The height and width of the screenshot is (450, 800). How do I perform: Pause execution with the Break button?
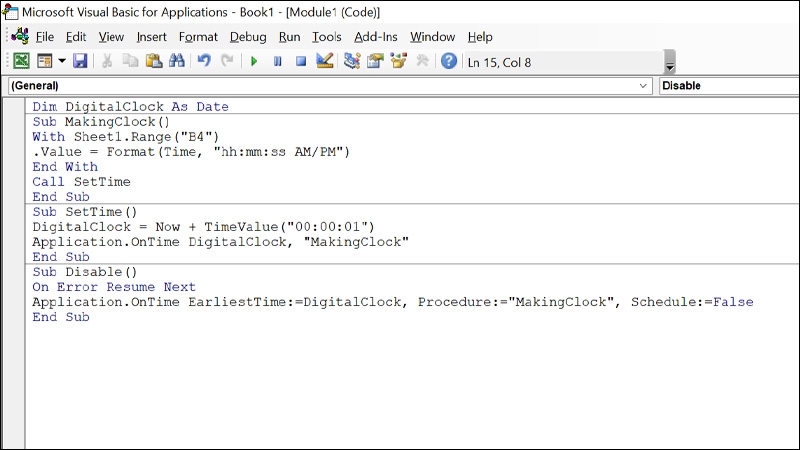click(277, 61)
